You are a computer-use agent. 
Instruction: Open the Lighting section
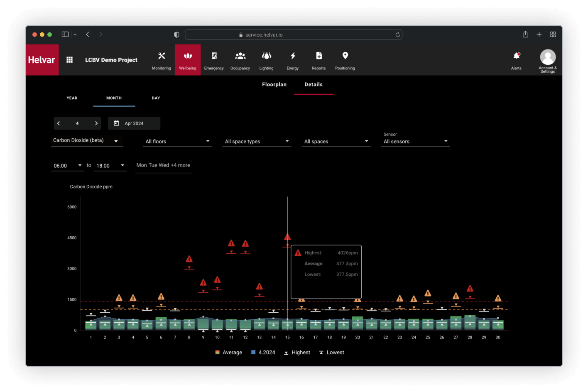[266, 60]
